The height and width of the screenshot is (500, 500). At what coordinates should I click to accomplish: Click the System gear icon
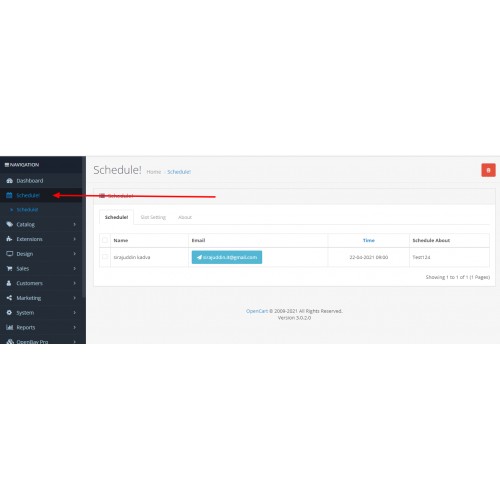coord(9,313)
